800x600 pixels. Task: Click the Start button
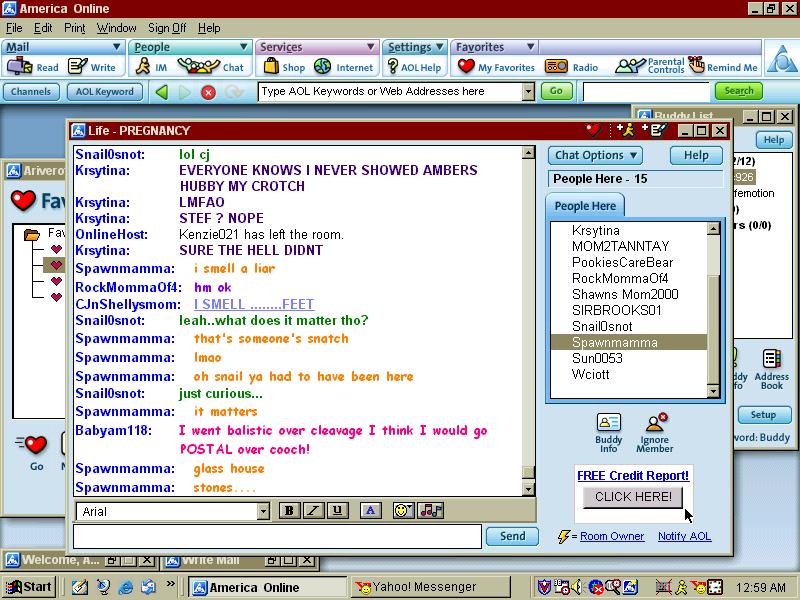29,587
